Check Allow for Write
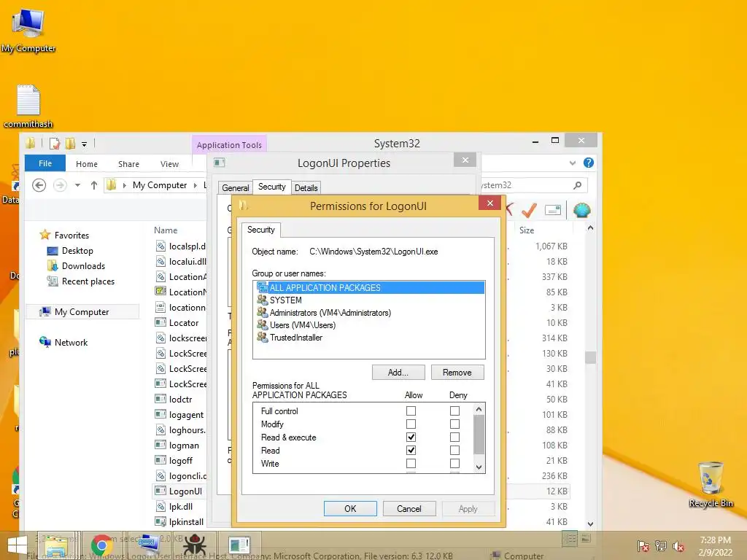 pos(411,463)
